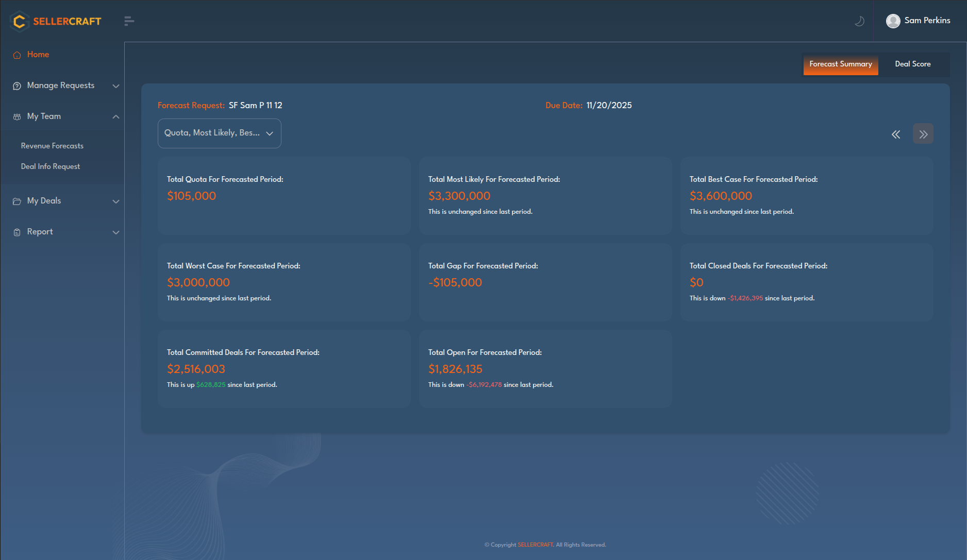Image resolution: width=967 pixels, height=560 pixels.
Task: Open Sam Perkins user avatar
Action: click(x=893, y=21)
